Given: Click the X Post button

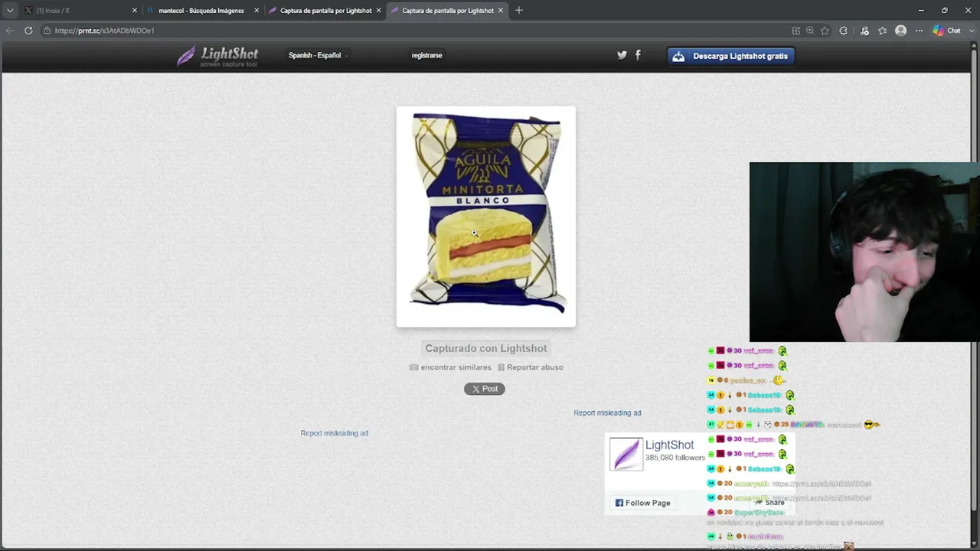Looking at the screenshot, I should coord(485,389).
